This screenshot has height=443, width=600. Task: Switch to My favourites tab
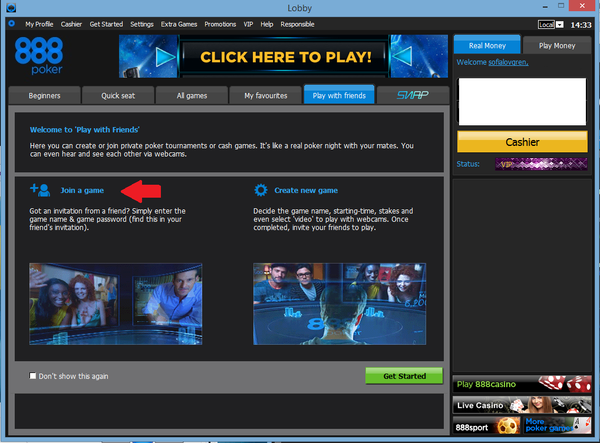pos(266,95)
